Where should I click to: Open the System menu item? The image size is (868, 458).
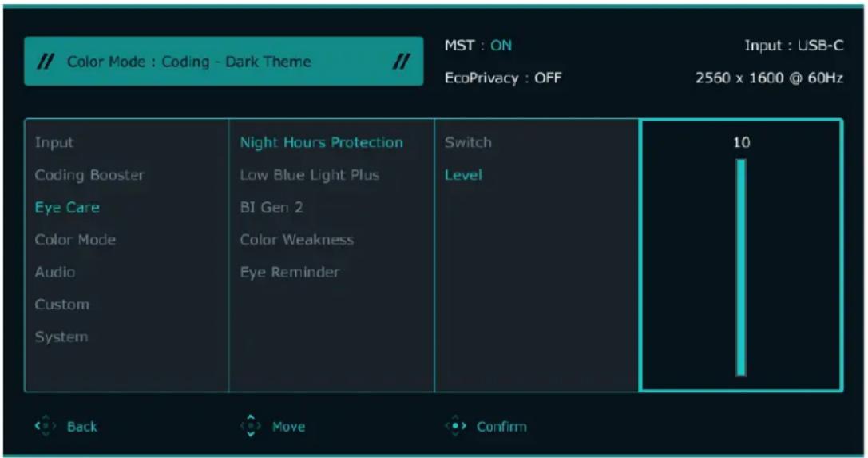(61, 337)
